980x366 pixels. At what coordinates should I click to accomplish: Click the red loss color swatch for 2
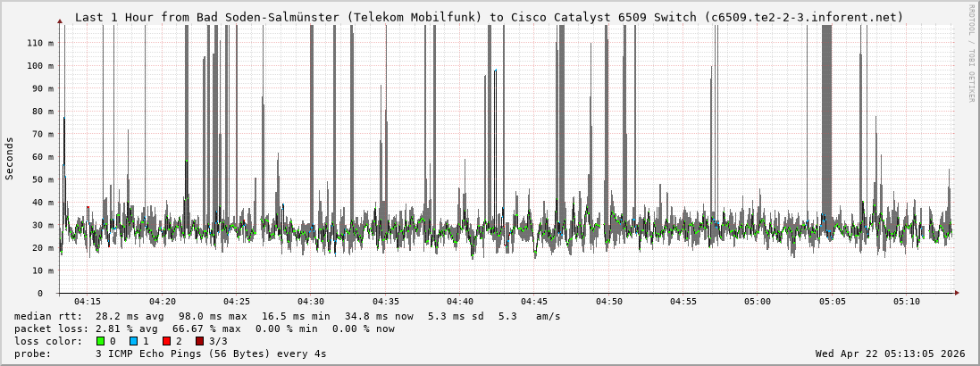pyautogui.click(x=166, y=341)
